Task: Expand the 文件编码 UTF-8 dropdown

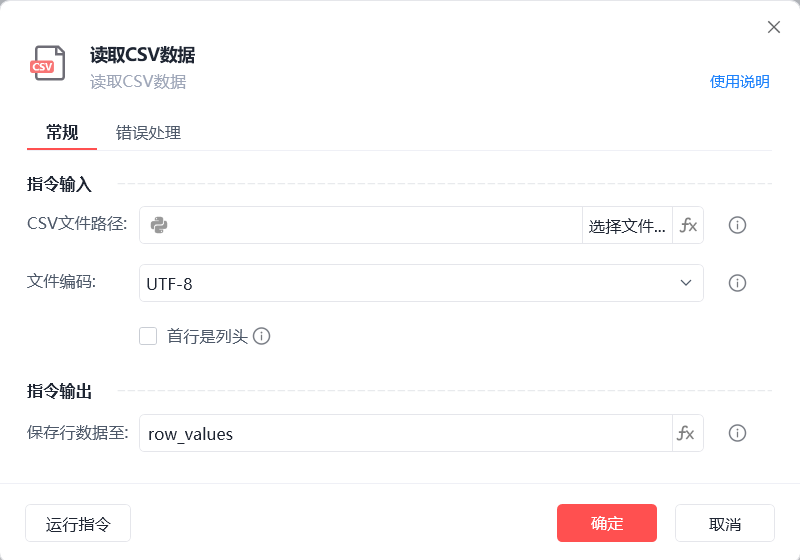Action: click(x=421, y=283)
